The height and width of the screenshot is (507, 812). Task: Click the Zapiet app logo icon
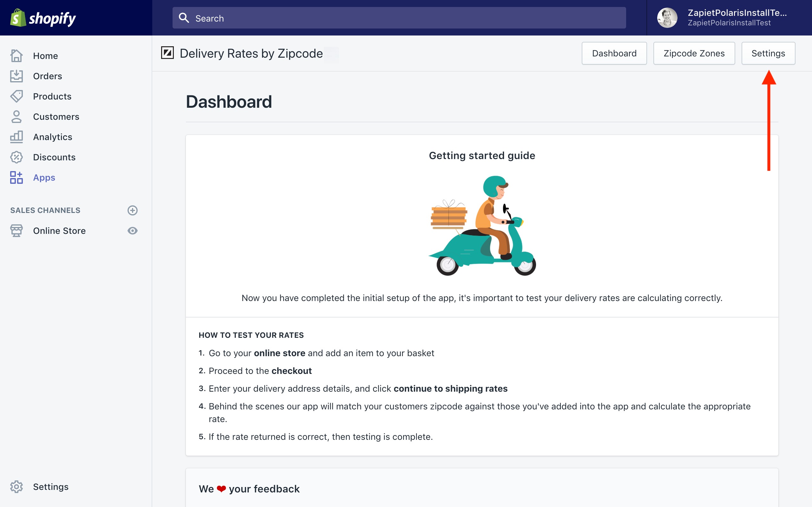point(167,53)
